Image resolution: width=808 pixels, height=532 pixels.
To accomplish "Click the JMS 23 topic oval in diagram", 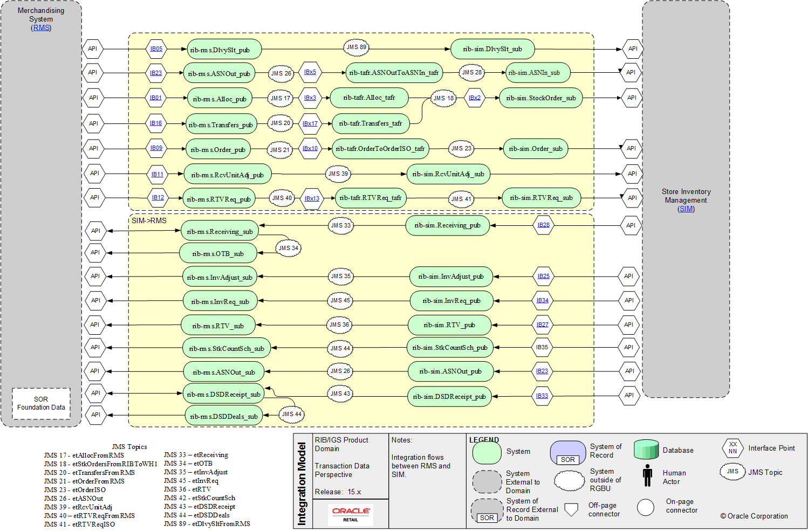I will (461, 148).
